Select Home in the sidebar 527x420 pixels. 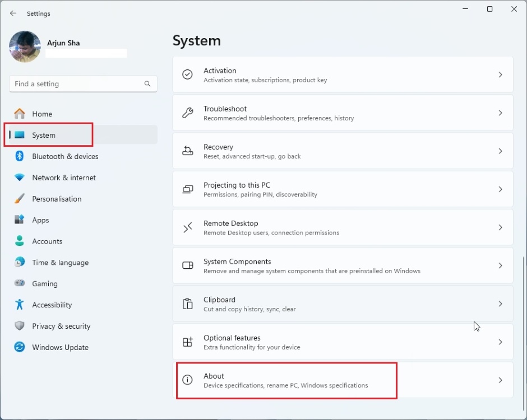pos(42,114)
